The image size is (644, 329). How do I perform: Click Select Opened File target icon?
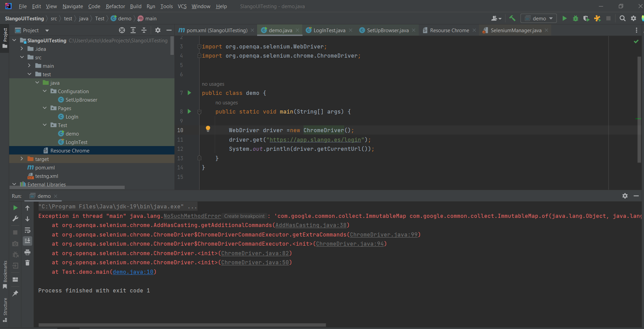122,30
